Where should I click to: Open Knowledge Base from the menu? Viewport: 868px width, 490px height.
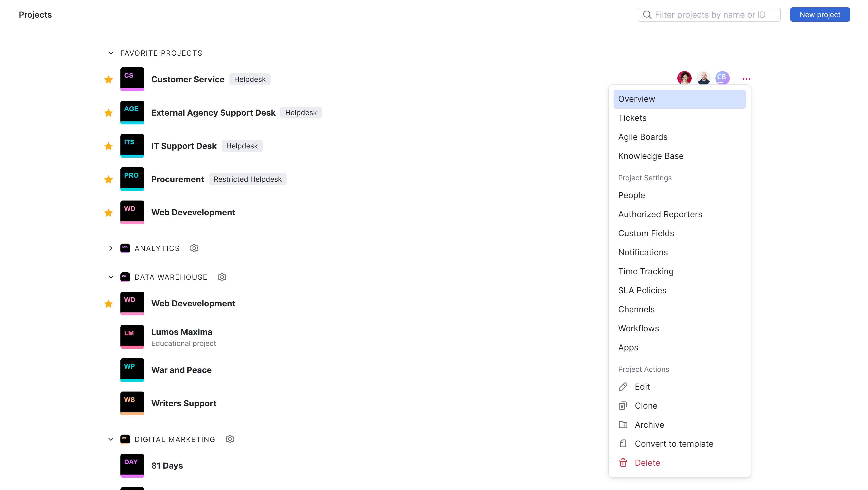click(x=651, y=156)
